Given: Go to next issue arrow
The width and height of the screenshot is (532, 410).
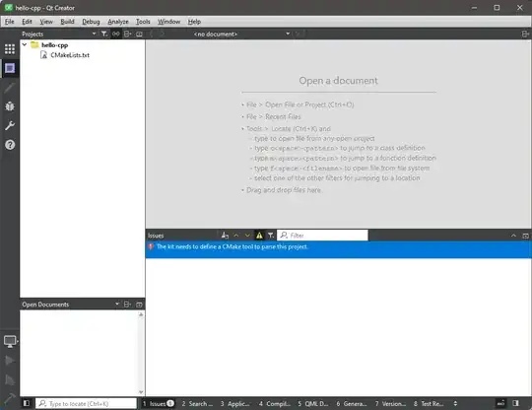Looking at the screenshot, I should [x=247, y=236].
